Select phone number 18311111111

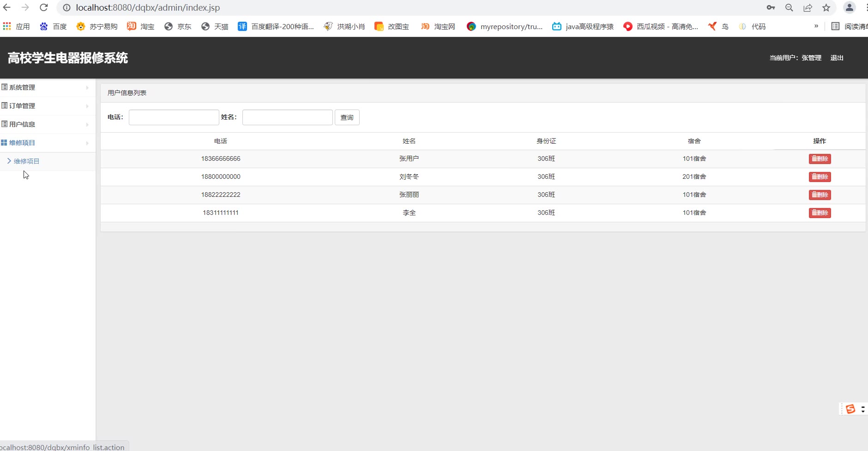coord(221,213)
